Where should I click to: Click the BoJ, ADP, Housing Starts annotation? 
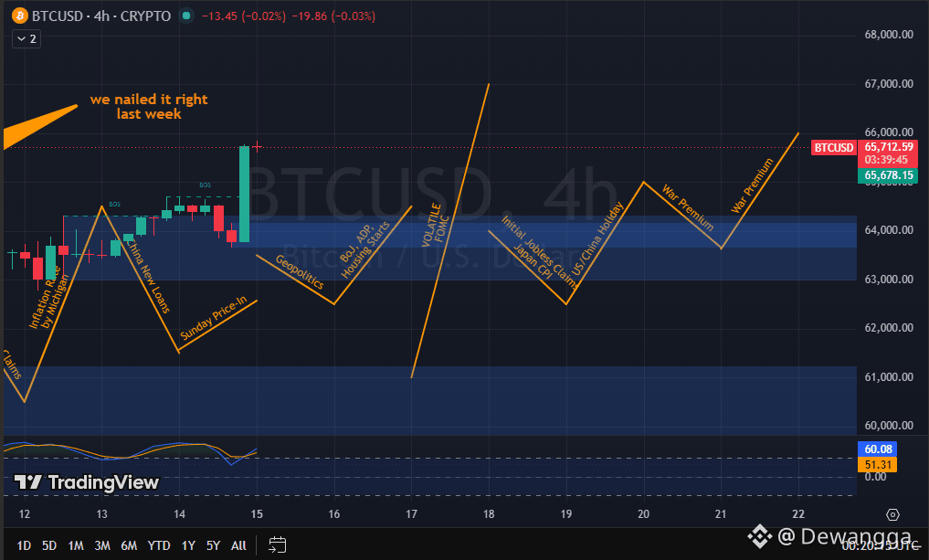[x=365, y=249]
